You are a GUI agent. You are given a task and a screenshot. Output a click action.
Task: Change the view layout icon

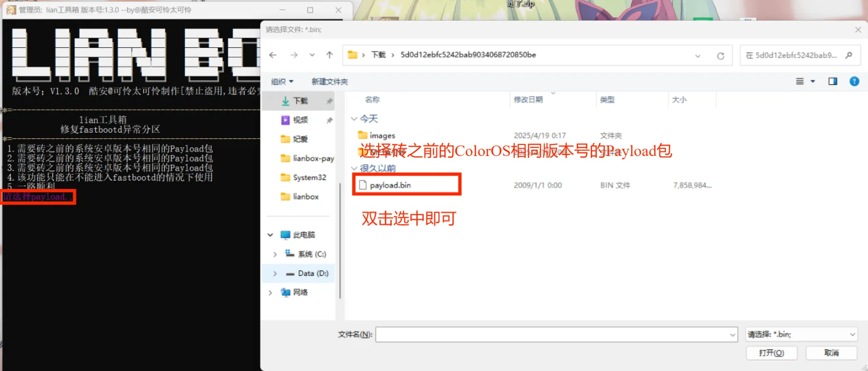pyautogui.click(x=799, y=81)
